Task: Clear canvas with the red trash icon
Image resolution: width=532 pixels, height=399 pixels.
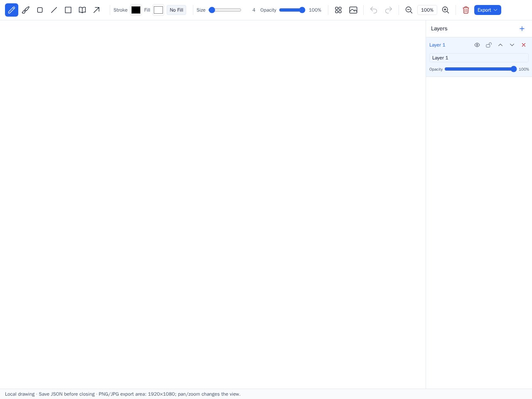Action: point(466,10)
